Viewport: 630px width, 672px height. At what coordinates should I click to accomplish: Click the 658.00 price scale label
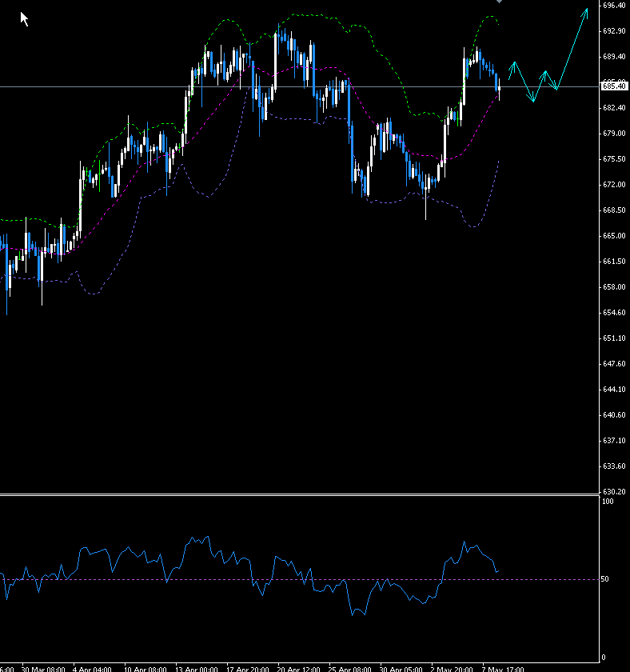(x=614, y=287)
